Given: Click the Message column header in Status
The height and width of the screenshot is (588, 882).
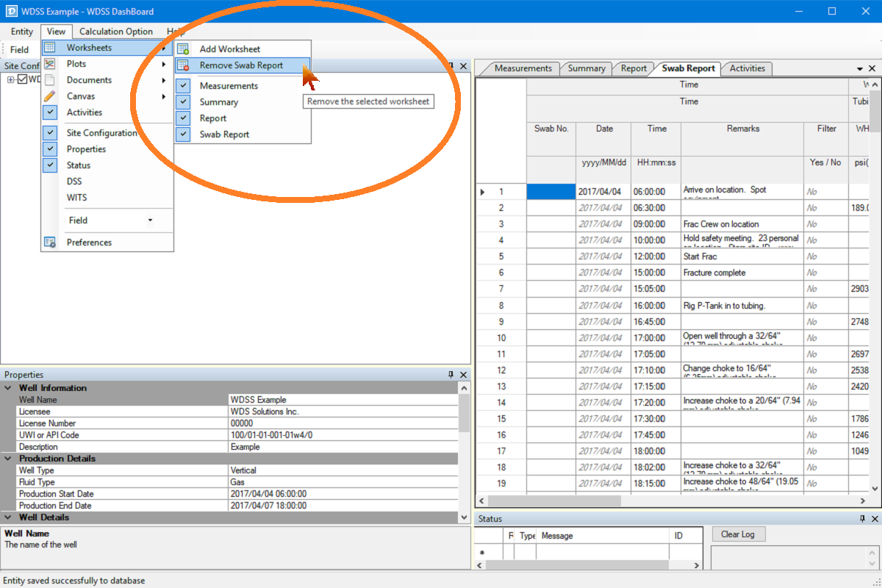Looking at the screenshot, I should 603,536.
